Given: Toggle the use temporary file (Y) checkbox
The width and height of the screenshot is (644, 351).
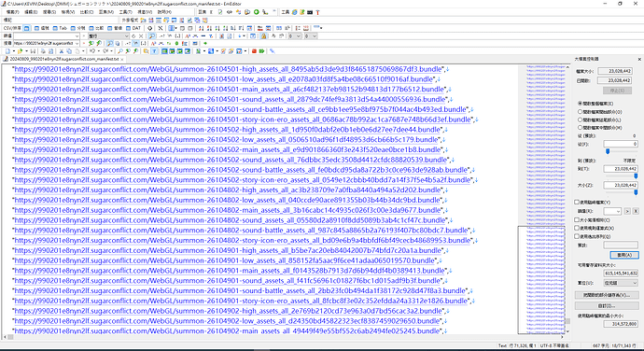Looking at the screenshot, I should click(577, 203).
